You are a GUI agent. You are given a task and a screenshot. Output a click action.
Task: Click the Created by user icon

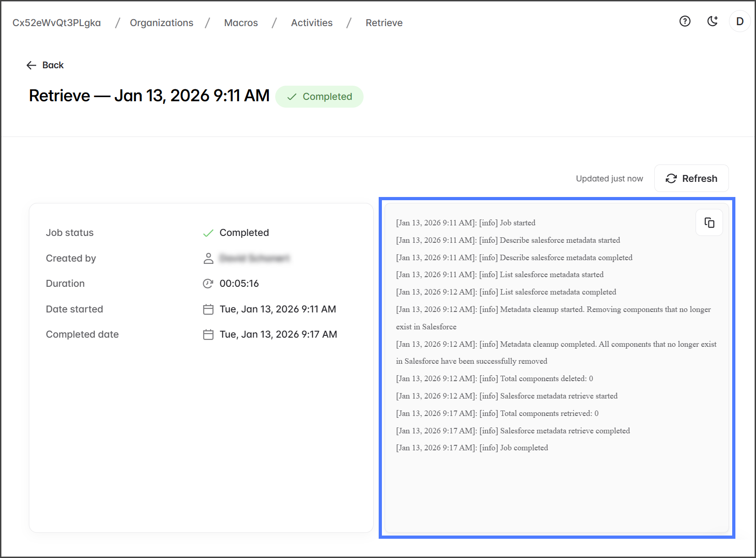208,258
